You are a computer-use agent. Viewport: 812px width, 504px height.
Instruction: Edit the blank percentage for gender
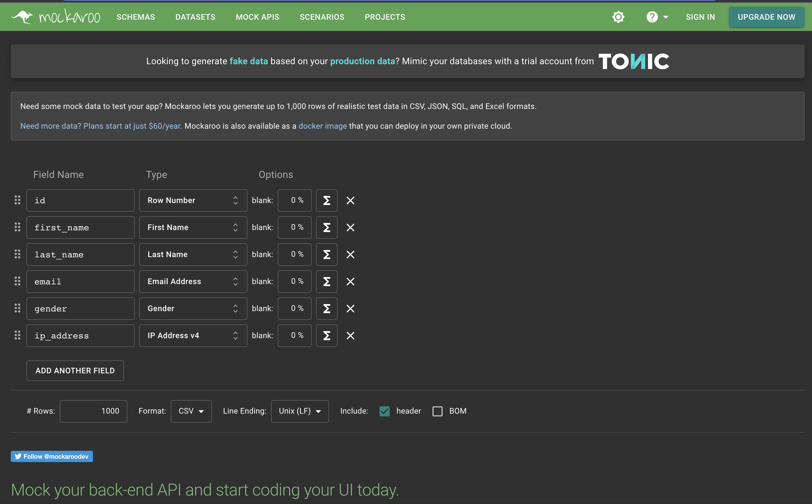pyautogui.click(x=294, y=308)
